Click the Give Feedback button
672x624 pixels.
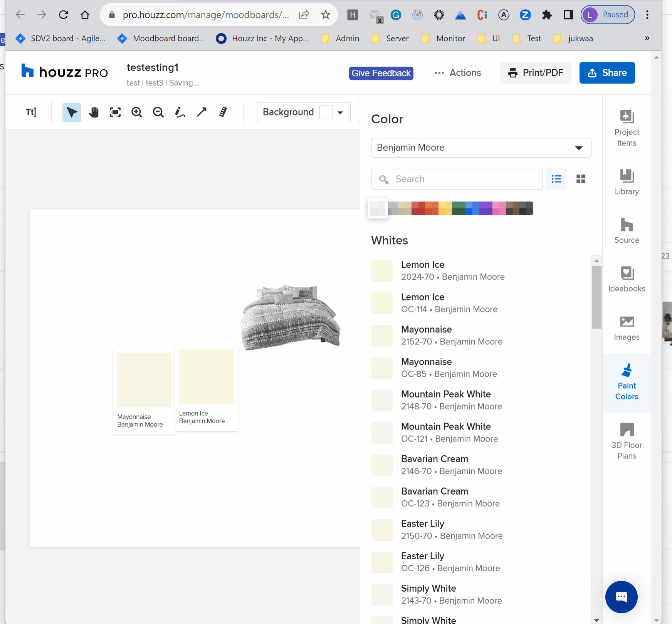pos(381,73)
